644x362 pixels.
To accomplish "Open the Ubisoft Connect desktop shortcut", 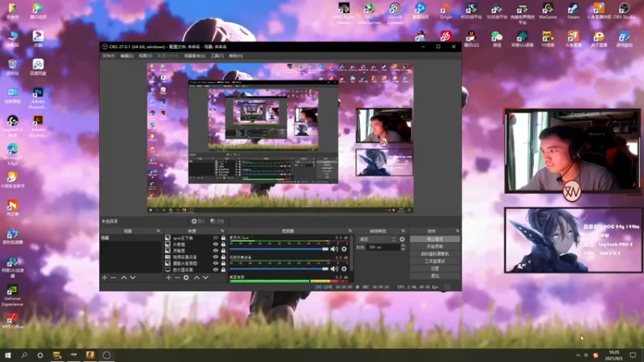I will pyautogui.click(x=394, y=13).
